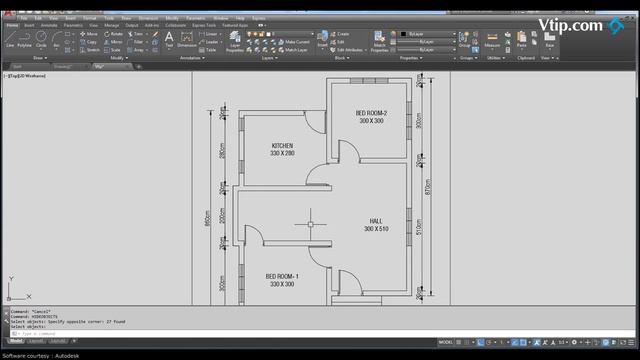Choose the Move command
This screenshot has height=360, width=640.
coord(89,34)
